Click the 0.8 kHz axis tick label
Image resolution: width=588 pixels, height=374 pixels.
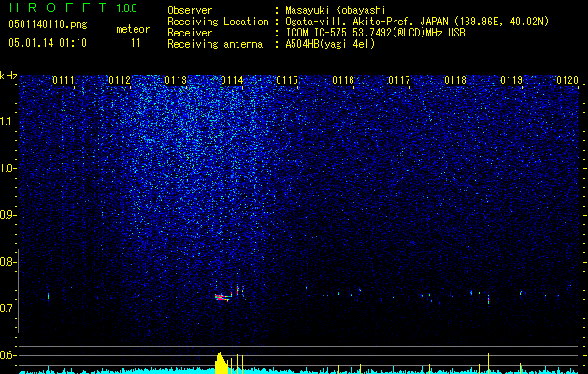tap(7, 262)
